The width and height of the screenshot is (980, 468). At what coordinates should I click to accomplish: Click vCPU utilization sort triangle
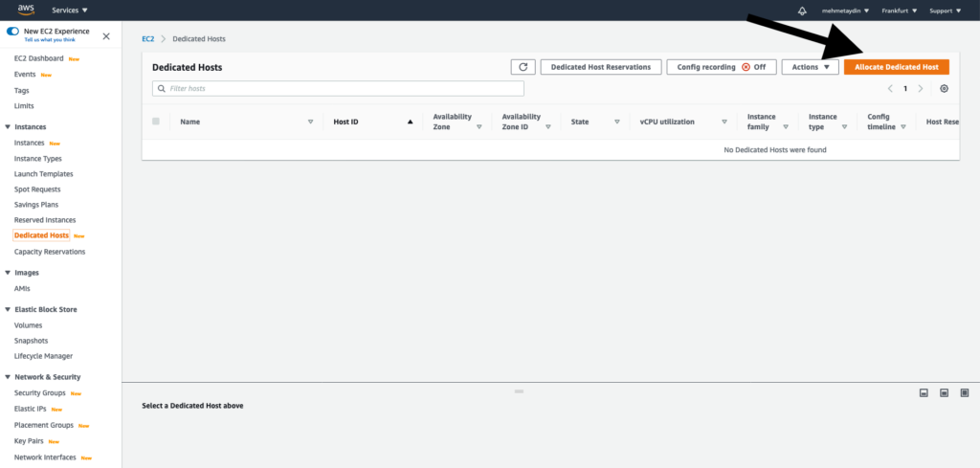pos(724,122)
